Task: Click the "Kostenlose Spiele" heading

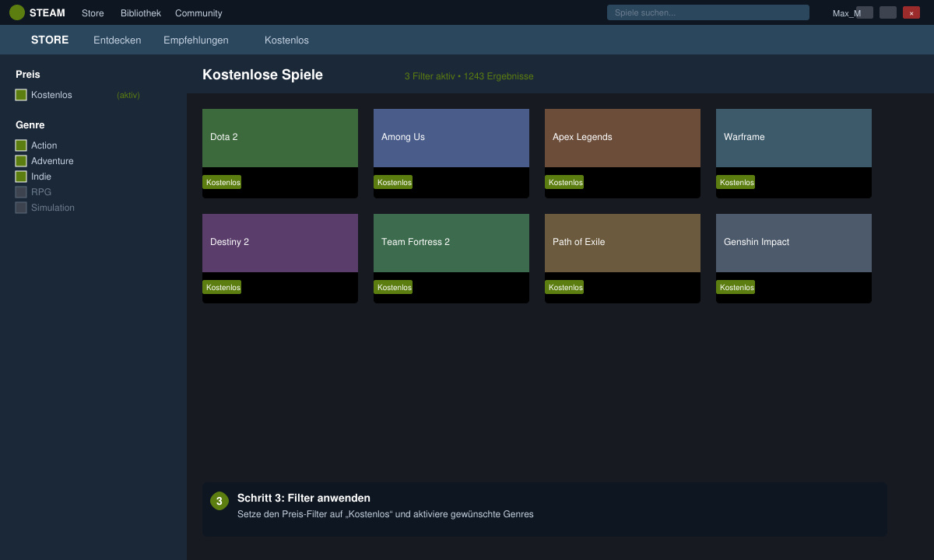Action: pos(262,75)
